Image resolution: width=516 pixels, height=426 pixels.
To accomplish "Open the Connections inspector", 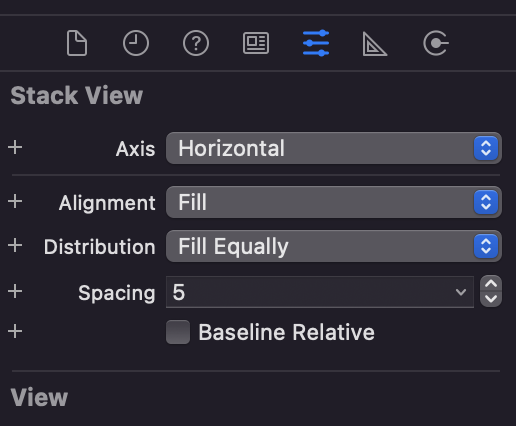I will coord(436,43).
